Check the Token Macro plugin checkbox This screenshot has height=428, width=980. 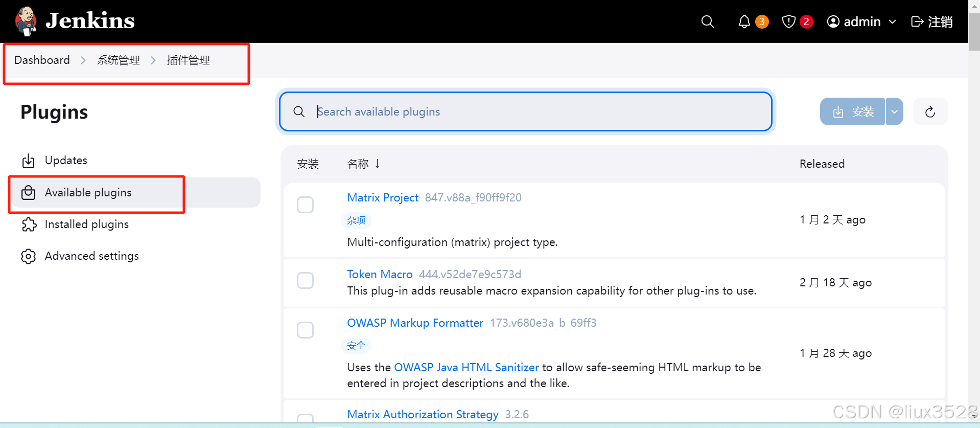(x=305, y=280)
